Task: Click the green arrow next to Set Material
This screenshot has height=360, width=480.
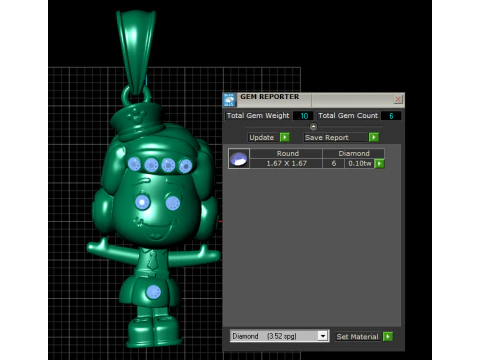Action: (x=388, y=337)
